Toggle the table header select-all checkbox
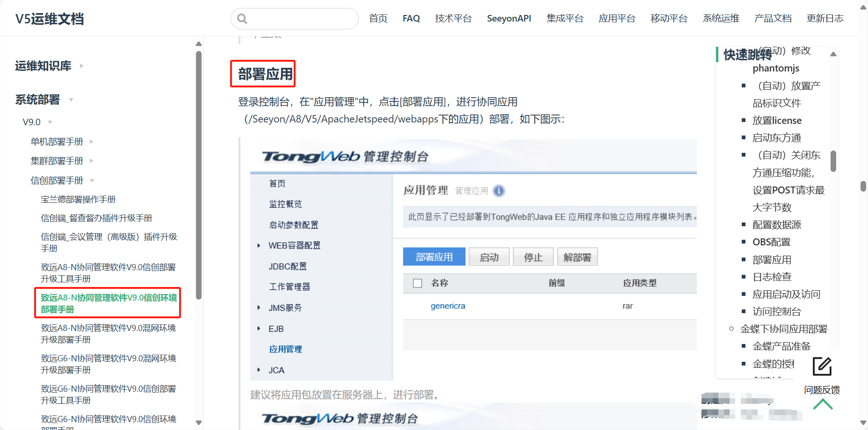The width and height of the screenshot is (868, 430). [418, 283]
